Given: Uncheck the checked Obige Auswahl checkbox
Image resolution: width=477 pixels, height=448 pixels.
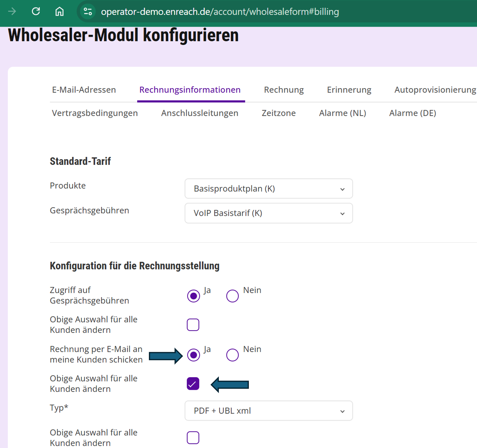Looking at the screenshot, I should [x=193, y=384].
